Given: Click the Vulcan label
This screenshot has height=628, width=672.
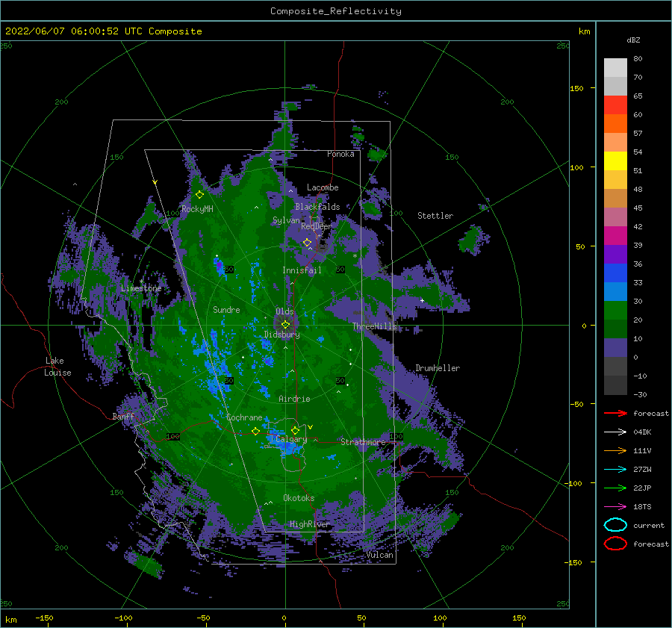Looking at the screenshot, I should pyautogui.click(x=380, y=555).
